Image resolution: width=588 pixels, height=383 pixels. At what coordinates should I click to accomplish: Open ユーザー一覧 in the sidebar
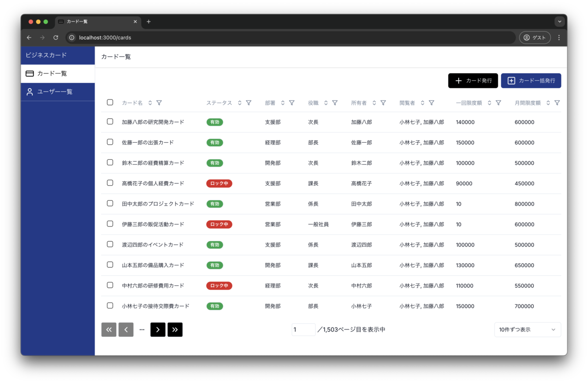(58, 92)
